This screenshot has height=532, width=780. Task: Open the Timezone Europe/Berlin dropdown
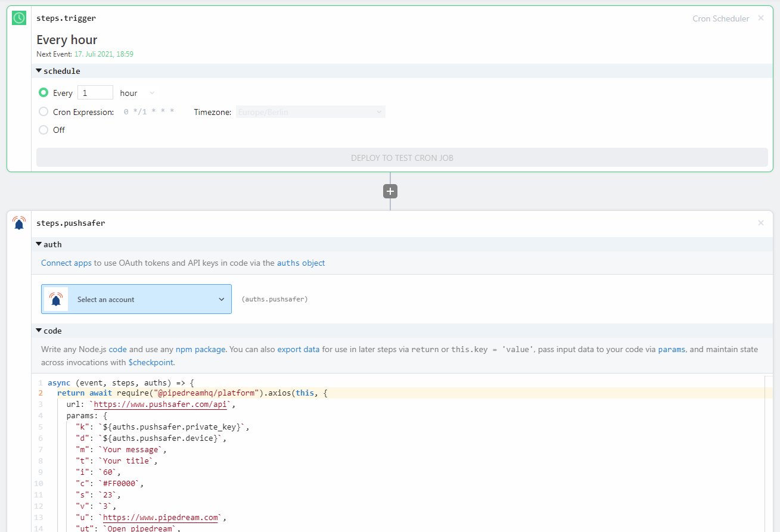[310, 111]
